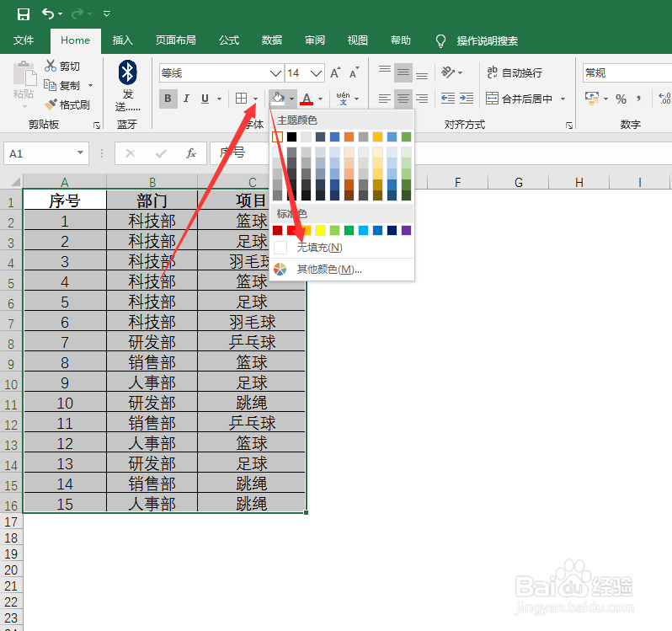Screen dimensions: 672x631
Task: Click the 操作说明搜索 search box
Action: click(487, 40)
